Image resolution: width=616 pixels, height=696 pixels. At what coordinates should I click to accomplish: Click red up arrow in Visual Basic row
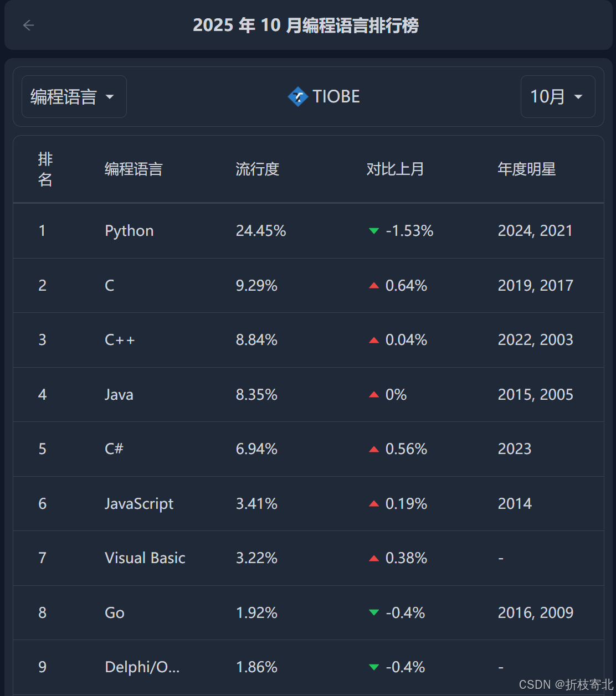pos(374,558)
